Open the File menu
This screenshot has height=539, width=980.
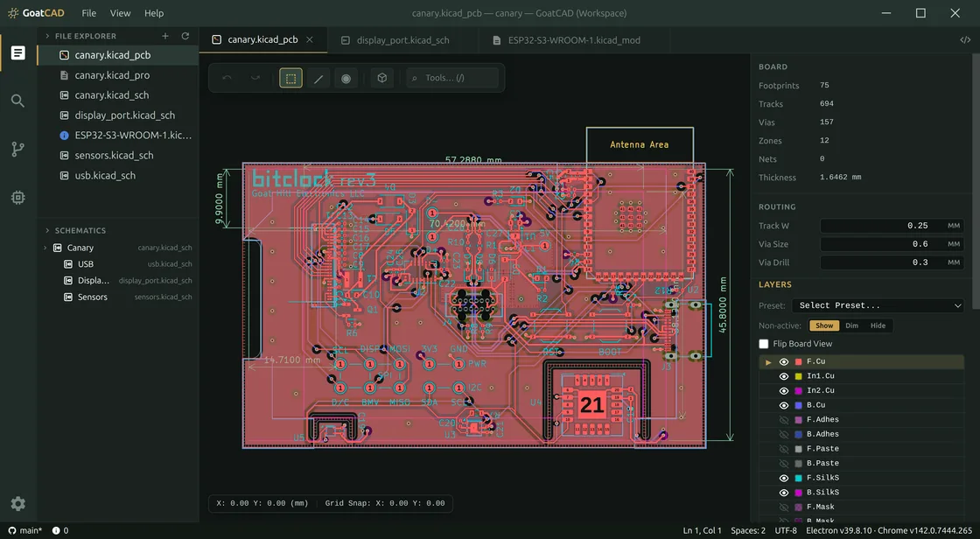tap(88, 12)
